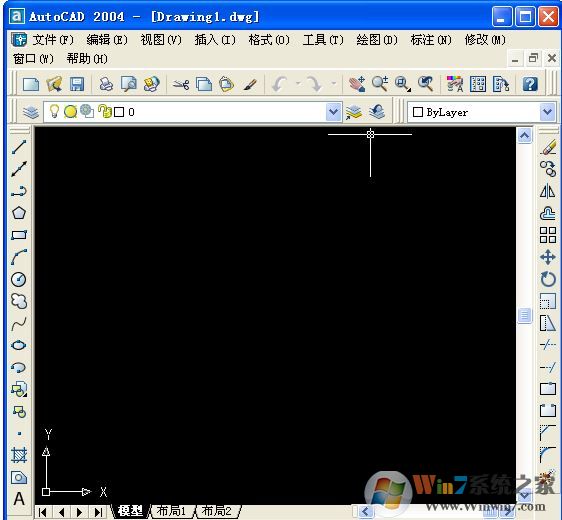This screenshot has height=520, width=562.
Task: Create a new drawing with QNew
Action: click(31, 85)
